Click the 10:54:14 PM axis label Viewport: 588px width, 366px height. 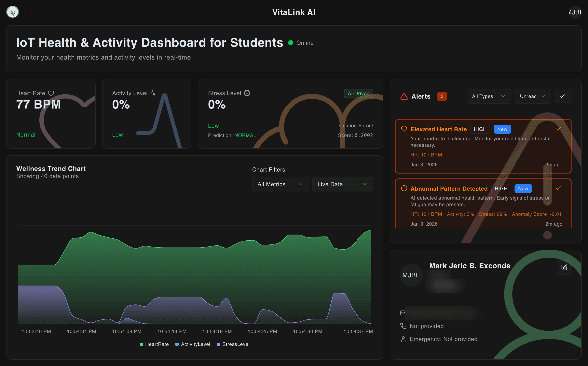(x=172, y=331)
